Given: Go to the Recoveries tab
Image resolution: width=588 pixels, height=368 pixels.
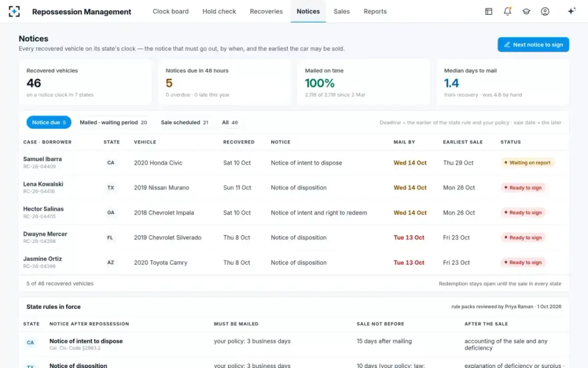Looking at the screenshot, I should tap(266, 11).
